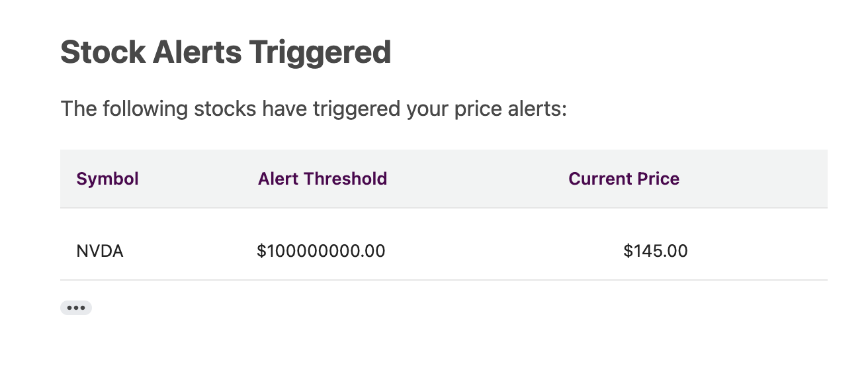Click the word 'Alert' in the table header
868x372 pixels.
[x=278, y=179]
